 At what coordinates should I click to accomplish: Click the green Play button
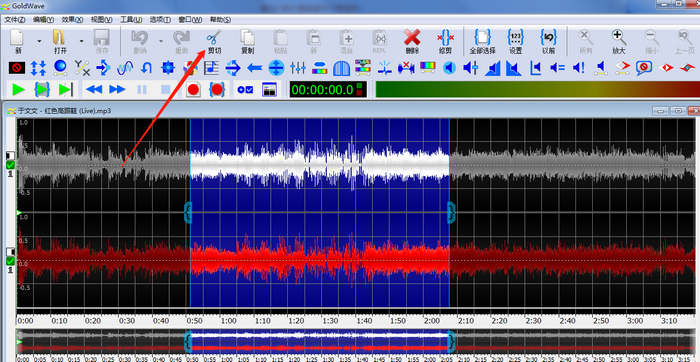[18, 90]
